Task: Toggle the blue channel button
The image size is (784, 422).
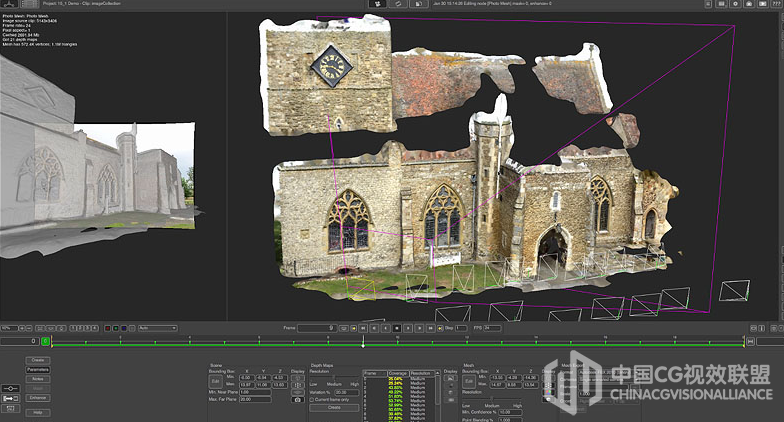Action: 124,328
